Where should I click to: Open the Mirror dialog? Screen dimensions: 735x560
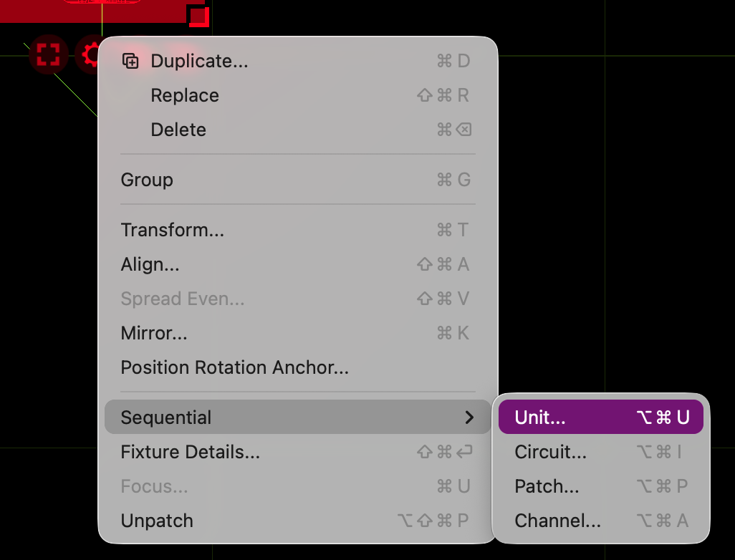click(x=153, y=333)
